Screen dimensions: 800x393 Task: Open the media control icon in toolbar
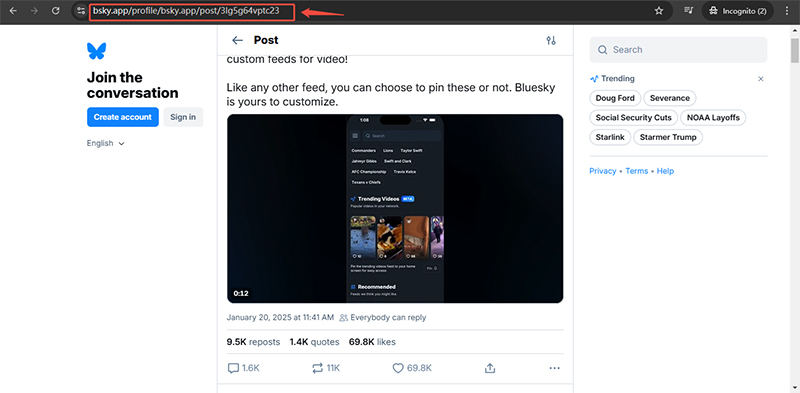pos(689,11)
